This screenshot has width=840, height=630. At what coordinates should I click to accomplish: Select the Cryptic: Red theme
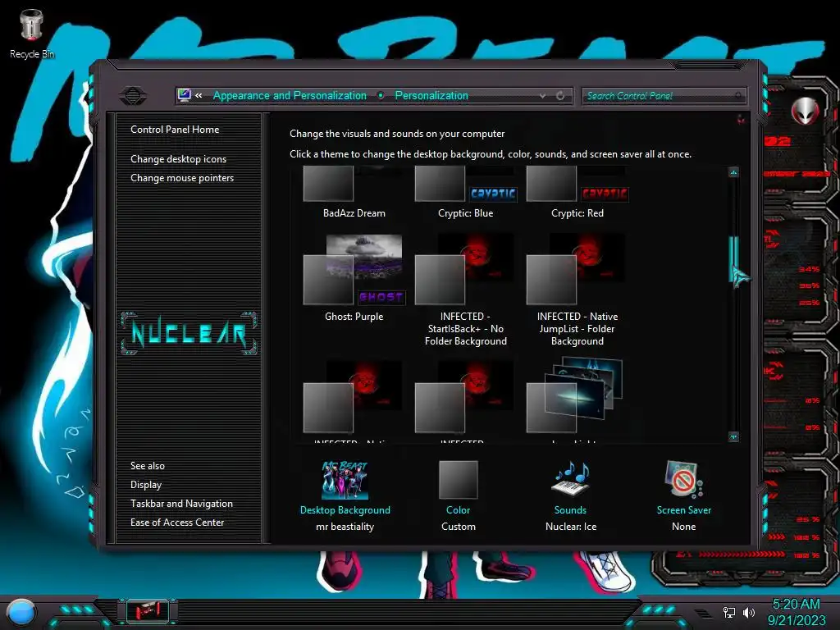point(577,191)
